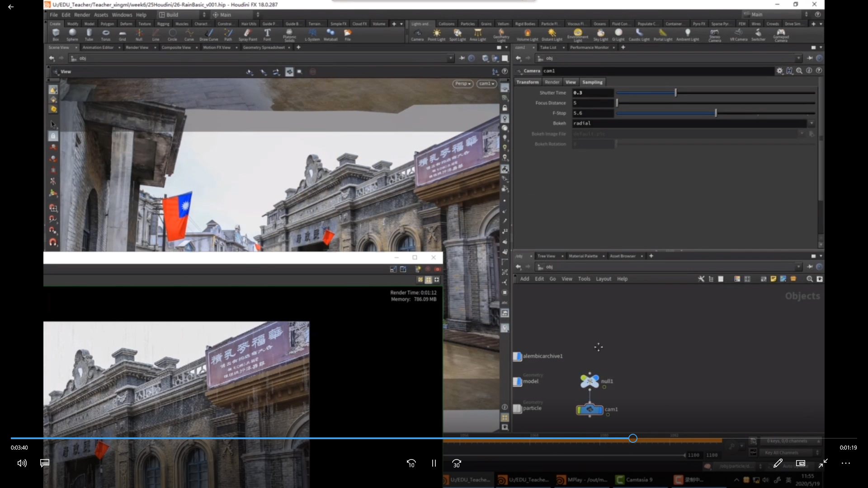
Task: Skip back 10 seconds
Action: [411, 463]
